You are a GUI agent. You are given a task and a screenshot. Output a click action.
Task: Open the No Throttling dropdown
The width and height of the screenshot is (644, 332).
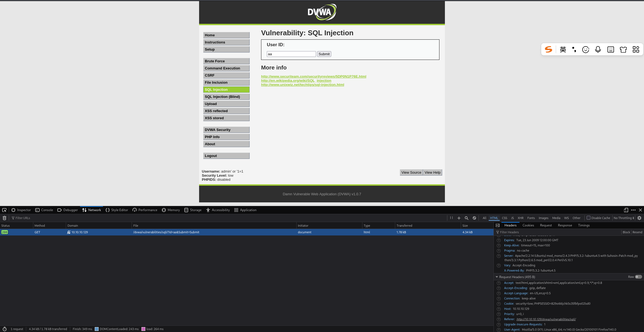tap(624, 218)
